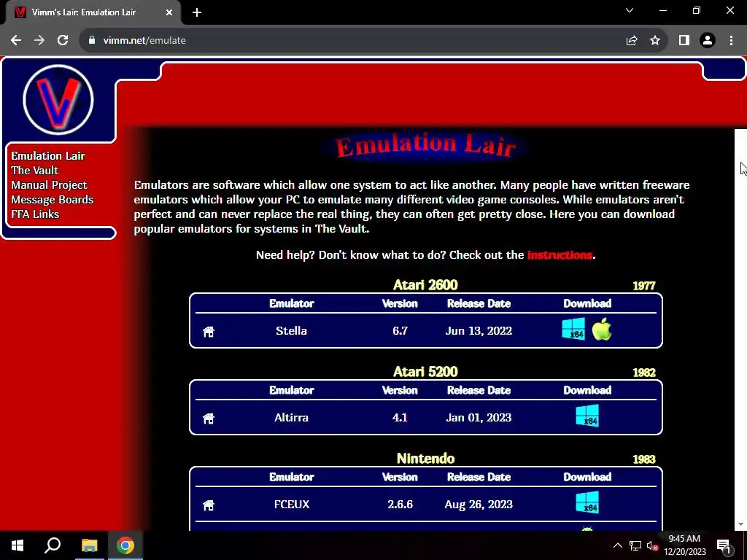Download Stella for Windows x64
Image resolution: width=747 pixels, height=560 pixels.
(x=573, y=329)
